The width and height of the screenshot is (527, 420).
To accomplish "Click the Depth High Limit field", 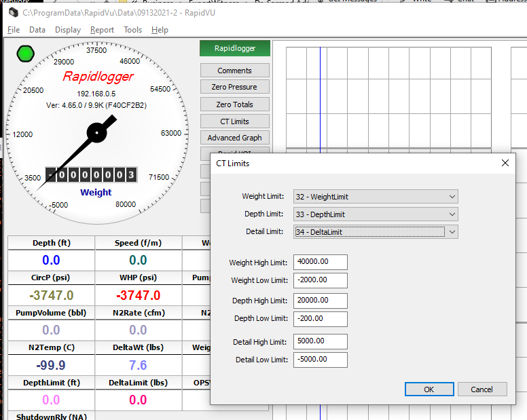I will pos(321,301).
